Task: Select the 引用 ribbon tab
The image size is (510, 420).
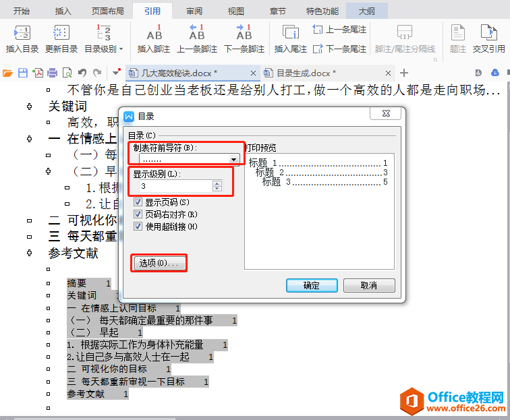Action: pos(152,11)
